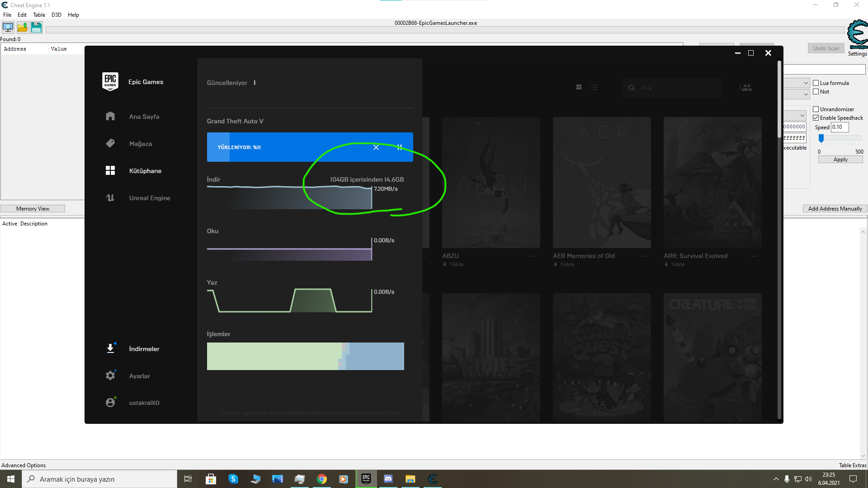Switch library to list view icon
The width and height of the screenshot is (868, 488).
[x=594, y=87]
